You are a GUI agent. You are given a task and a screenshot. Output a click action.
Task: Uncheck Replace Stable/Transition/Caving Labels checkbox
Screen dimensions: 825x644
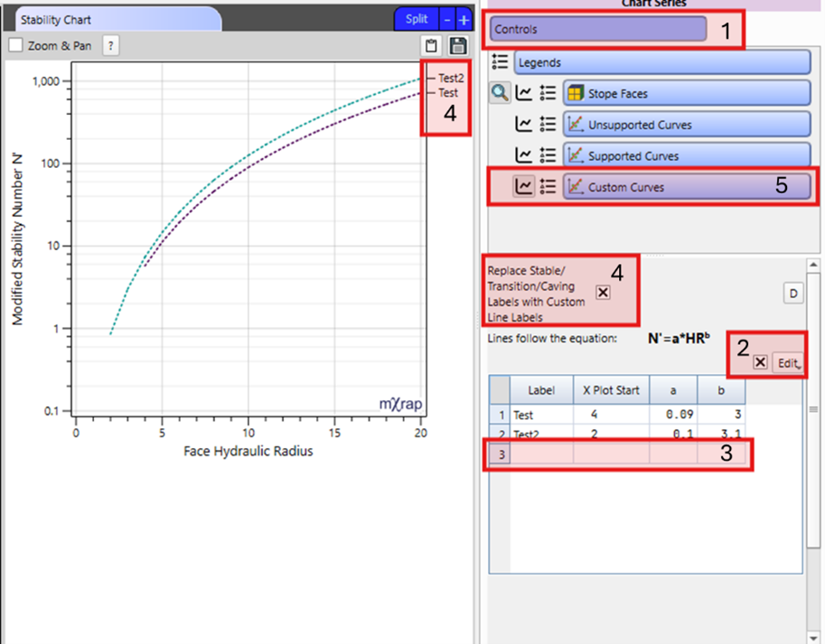pos(603,293)
